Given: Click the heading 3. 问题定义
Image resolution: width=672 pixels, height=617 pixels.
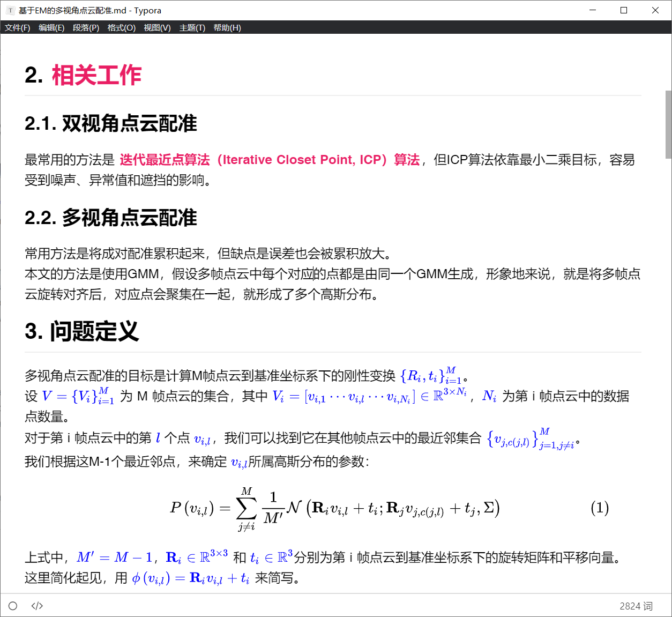Looking at the screenshot, I should pos(81,332).
